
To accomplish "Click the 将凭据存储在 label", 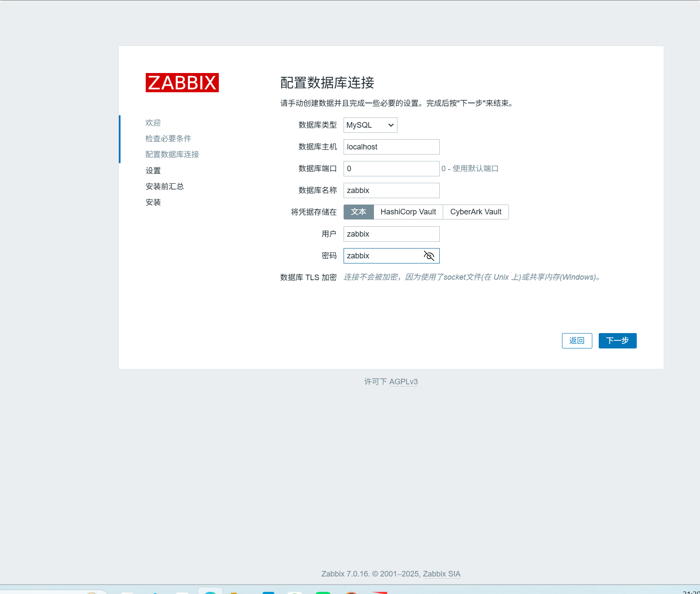I will tap(314, 212).
